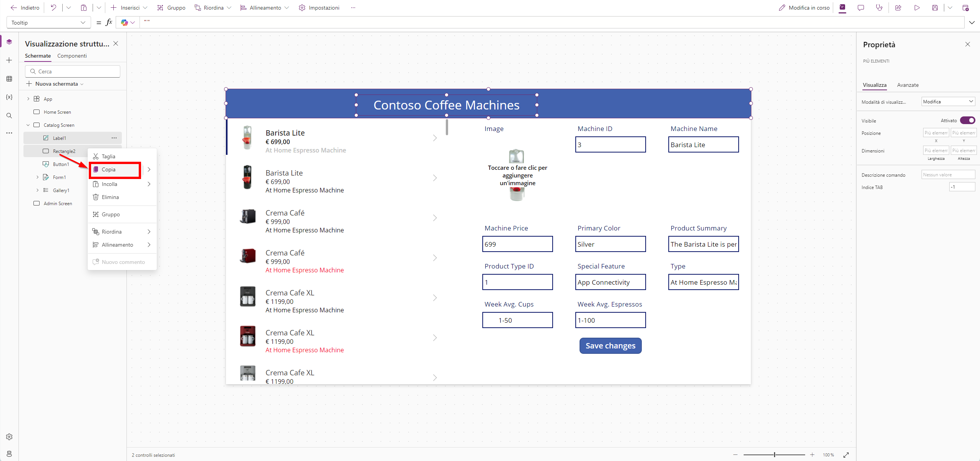The width and height of the screenshot is (980, 461).
Task: Adjust the zoom slider handle
Action: point(774,455)
